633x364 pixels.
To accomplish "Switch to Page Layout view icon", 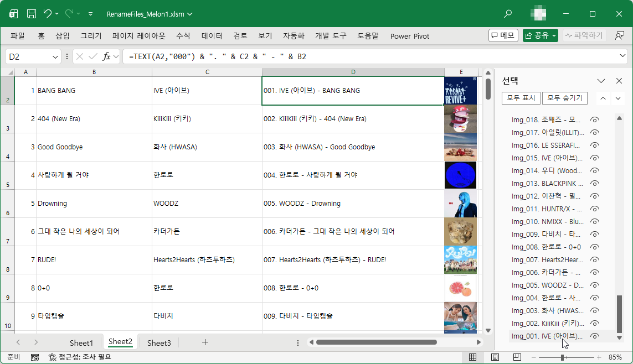I will coord(495,357).
